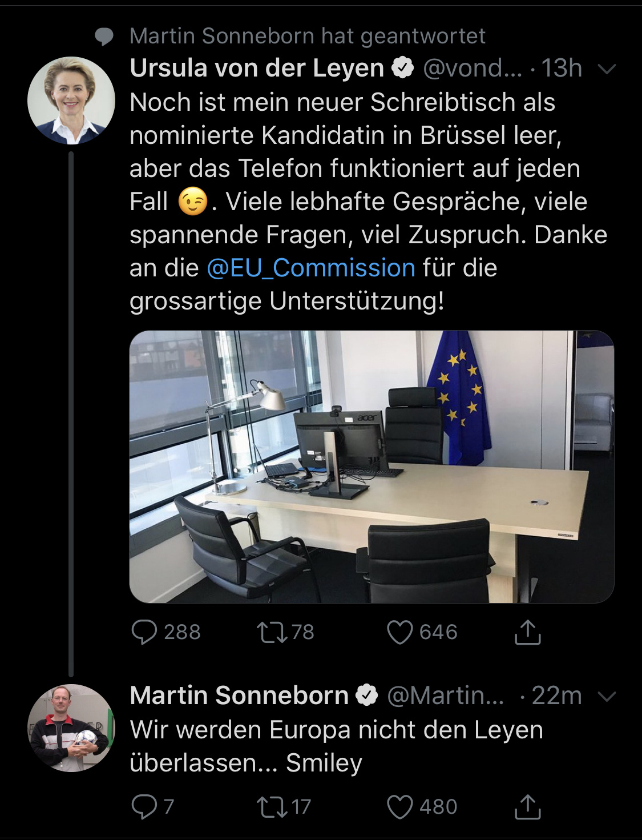Retweet Martin Sonneborn's tweet

pyautogui.click(x=272, y=806)
